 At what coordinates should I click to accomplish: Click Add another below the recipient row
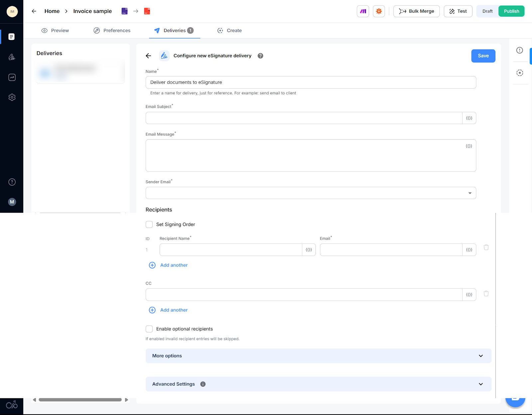[168, 265]
